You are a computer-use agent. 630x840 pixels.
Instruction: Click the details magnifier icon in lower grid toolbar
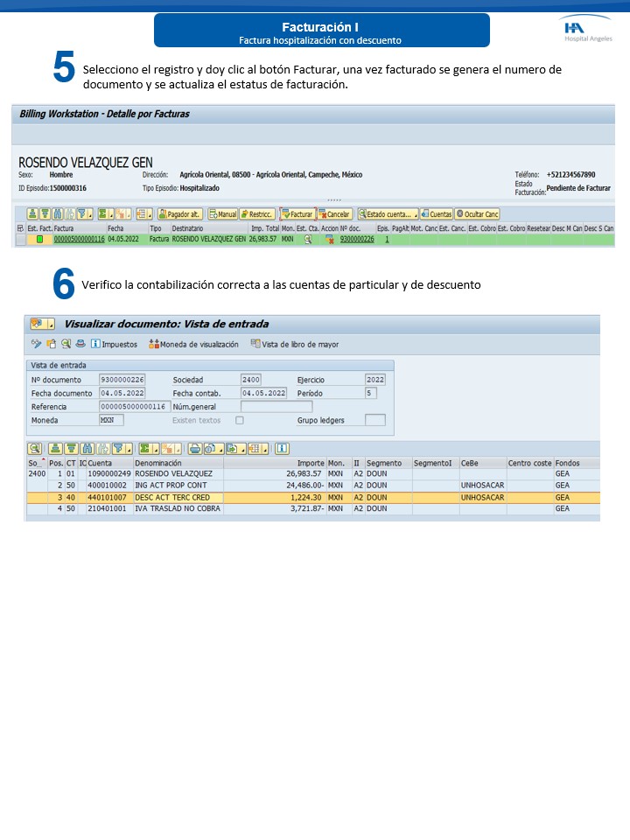click(35, 449)
